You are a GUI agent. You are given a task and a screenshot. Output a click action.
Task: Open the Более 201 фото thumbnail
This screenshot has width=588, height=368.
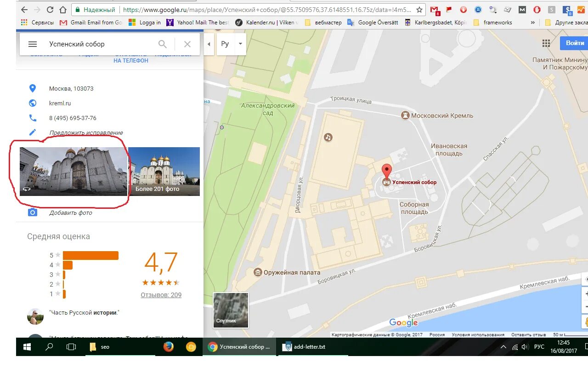[x=164, y=172]
